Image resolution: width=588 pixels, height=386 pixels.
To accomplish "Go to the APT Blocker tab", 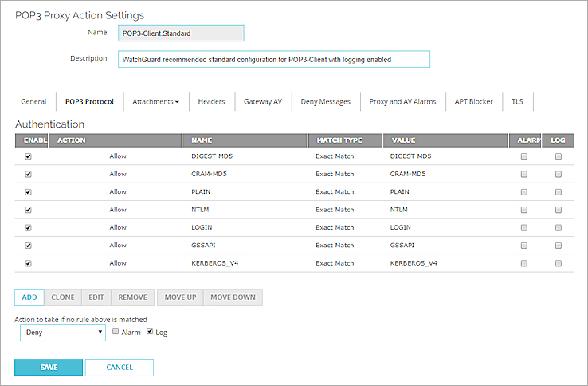I will tap(473, 102).
